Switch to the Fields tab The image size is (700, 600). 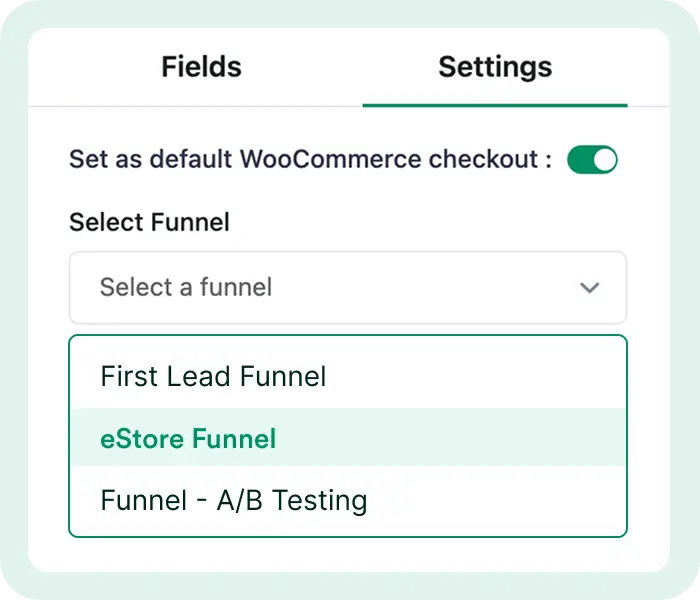tap(201, 67)
